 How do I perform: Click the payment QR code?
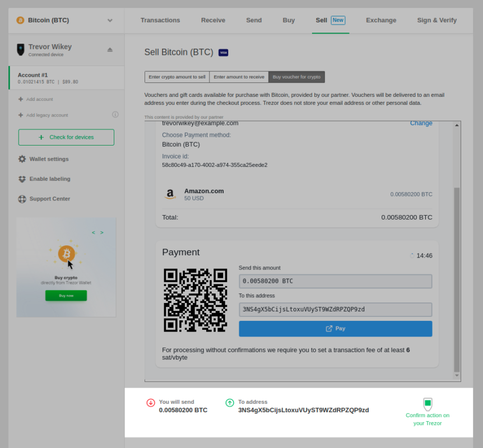point(196,300)
